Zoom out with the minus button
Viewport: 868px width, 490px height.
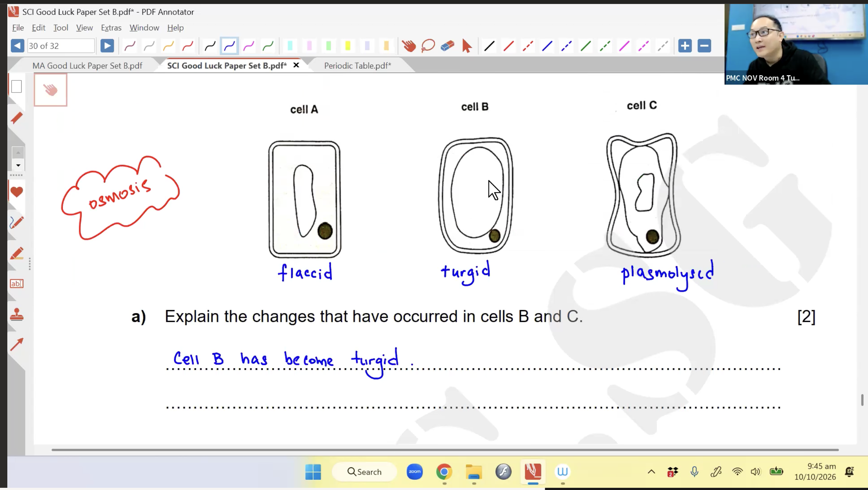704,46
